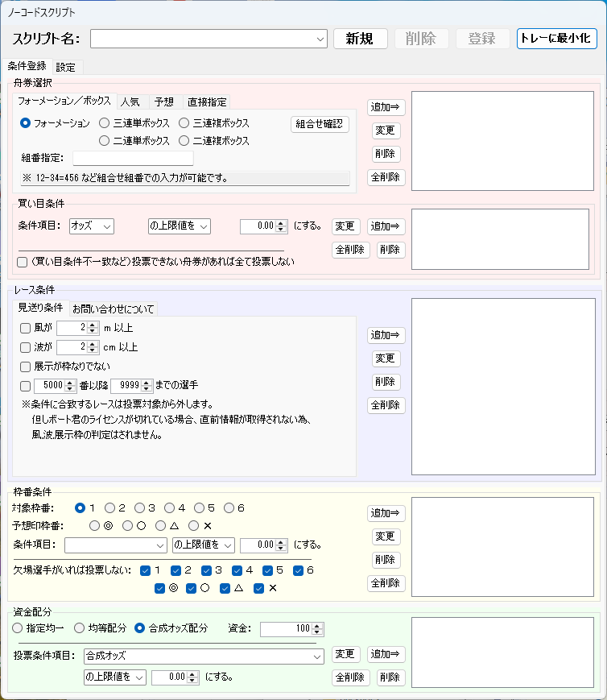Click the 資金配分 0.00 value stepper arrows
Image resolution: width=607 pixels, height=700 pixels.
click(192, 677)
